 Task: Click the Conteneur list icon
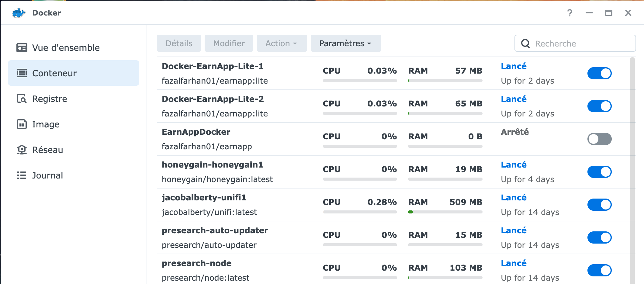coord(22,73)
